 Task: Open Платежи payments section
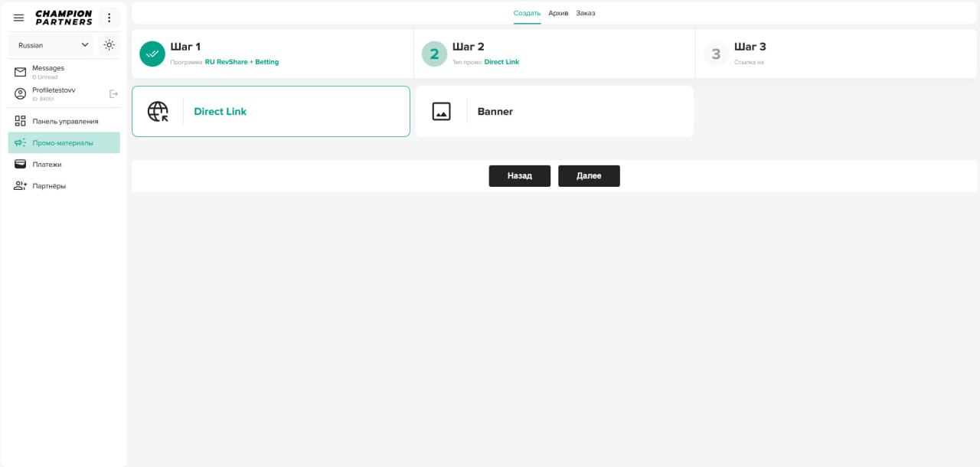(x=46, y=164)
